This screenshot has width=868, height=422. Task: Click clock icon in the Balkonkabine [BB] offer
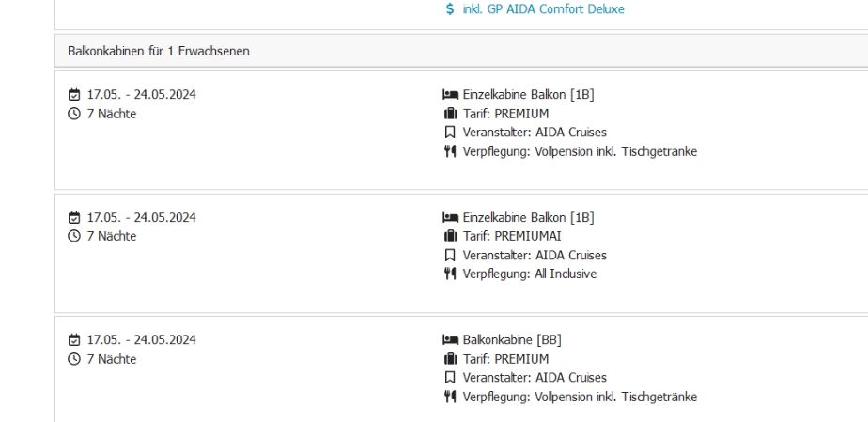click(x=73, y=359)
